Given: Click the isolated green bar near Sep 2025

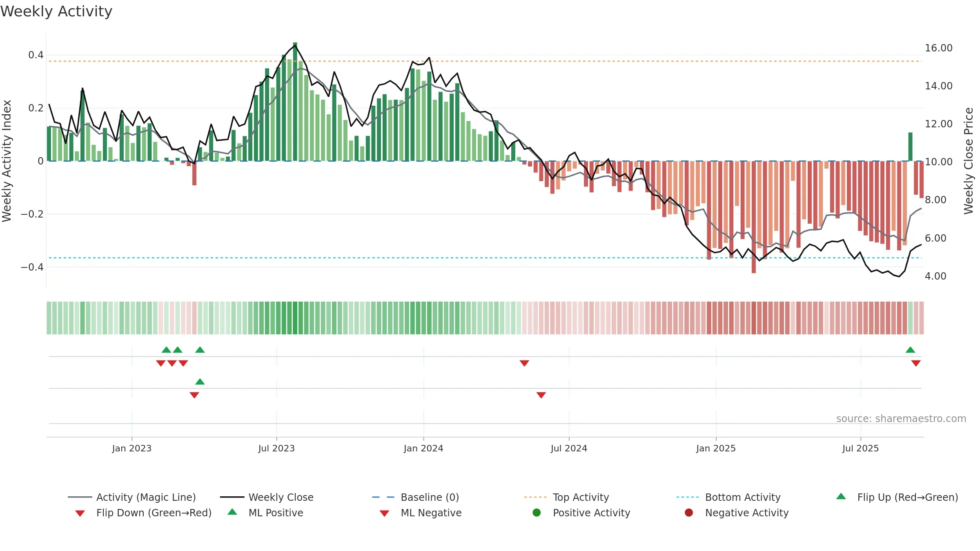Looking at the screenshot, I should click(910, 147).
